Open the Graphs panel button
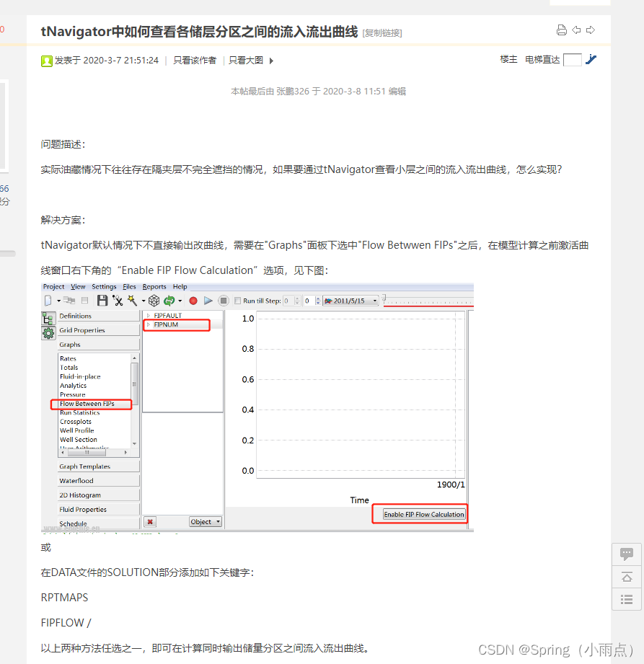644x664 pixels. (x=98, y=345)
